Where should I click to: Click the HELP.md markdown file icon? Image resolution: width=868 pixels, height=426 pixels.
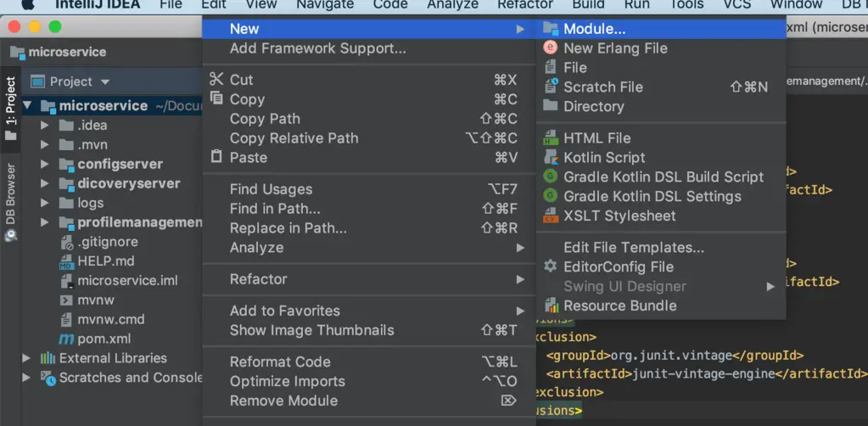(66, 261)
